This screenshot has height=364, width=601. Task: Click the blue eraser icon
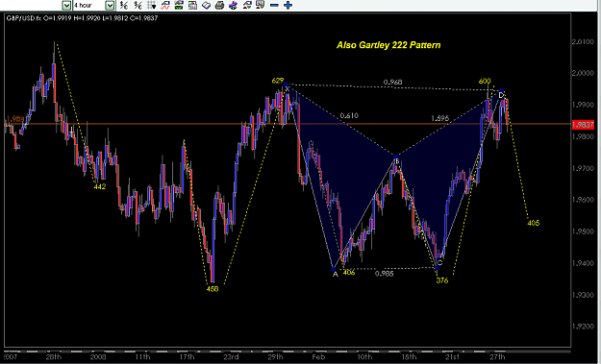(x=206, y=5)
